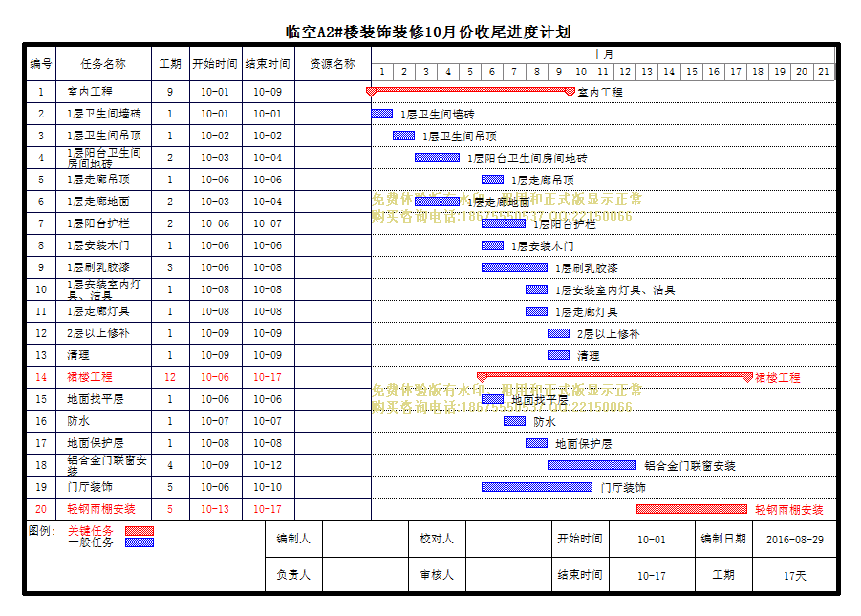Viewport: 861px width, 616px height.
Task: Select 门厅装饰 in the task name column
Action: pyautogui.click(x=90, y=487)
